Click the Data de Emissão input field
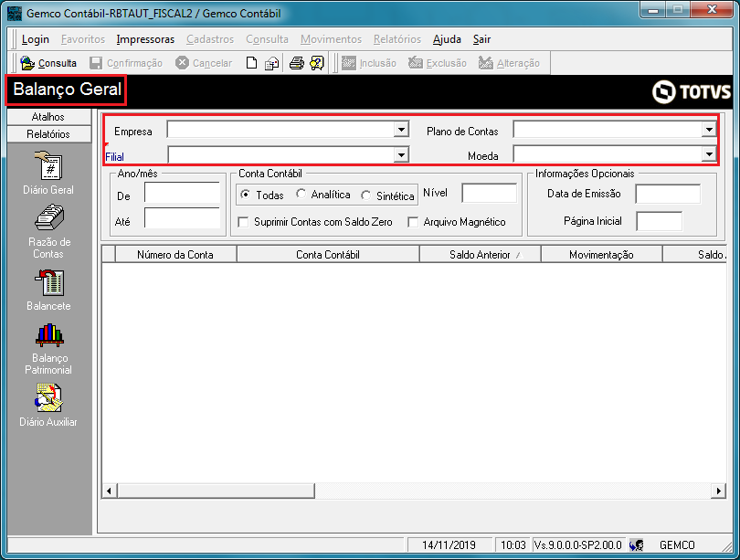The width and height of the screenshot is (740, 560). [668, 194]
